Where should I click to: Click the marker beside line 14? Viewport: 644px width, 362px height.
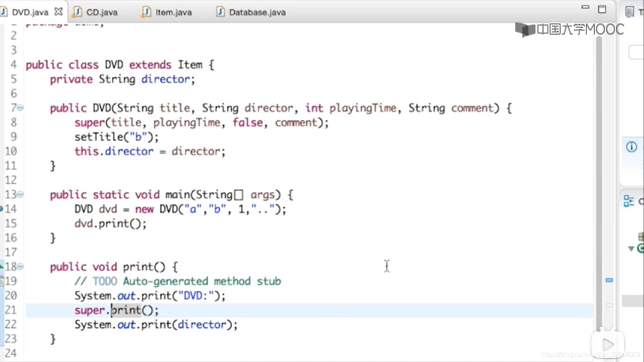pos(2,209)
